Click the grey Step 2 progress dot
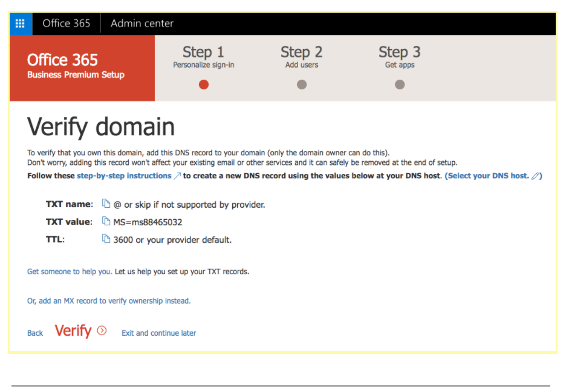 (302, 85)
